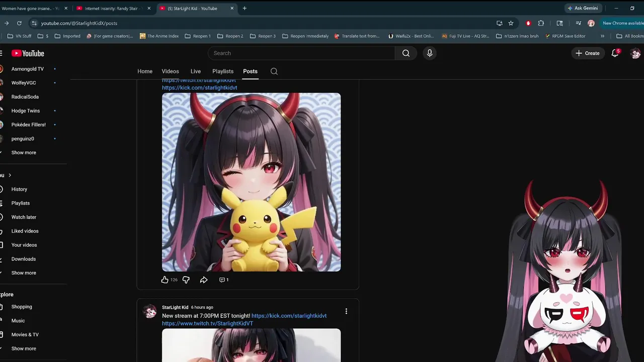
Task: Start voice search with the microphone icon
Action: [x=430, y=53]
